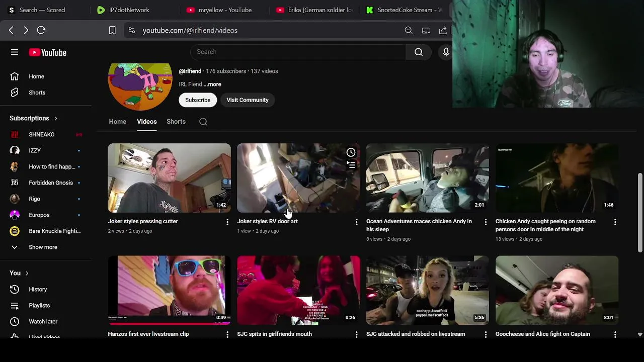This screenshot has width=644, height=362.
Task: Open the YouTube hamburger guide menu
Action: [15, 52]
